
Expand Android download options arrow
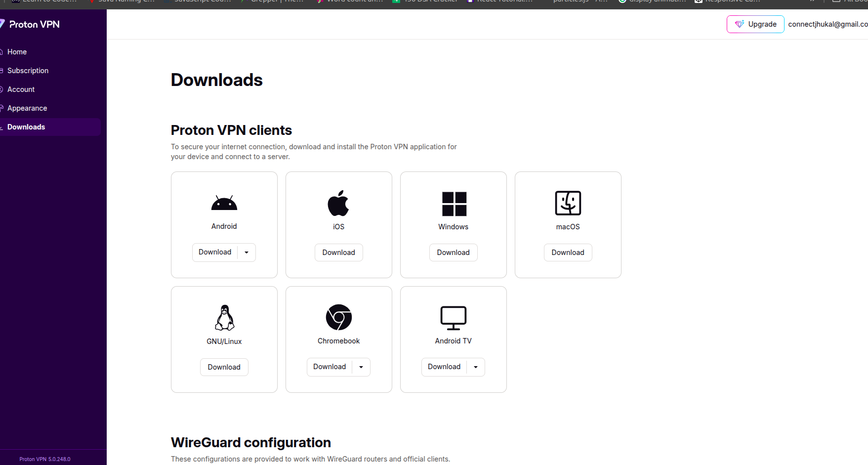[x=247, y=253]
